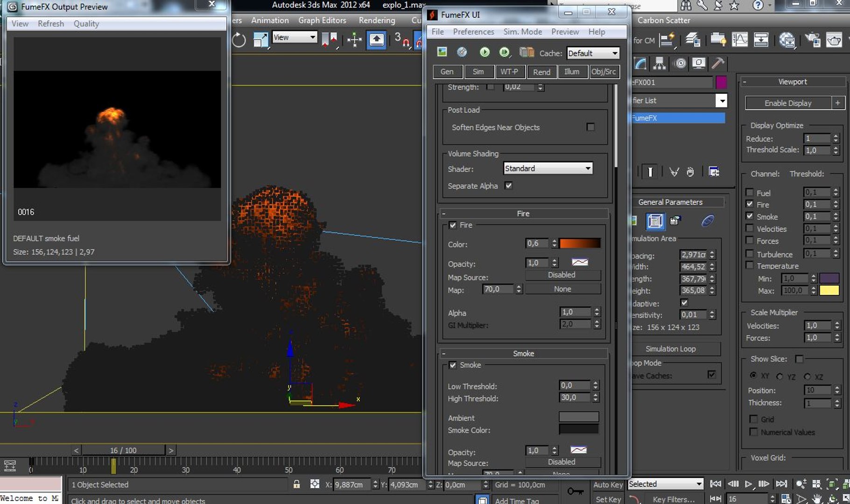This screenshot has height=504, width=850.
Task: Switch to the Rend tab
Action: click(x=541, y=72)
